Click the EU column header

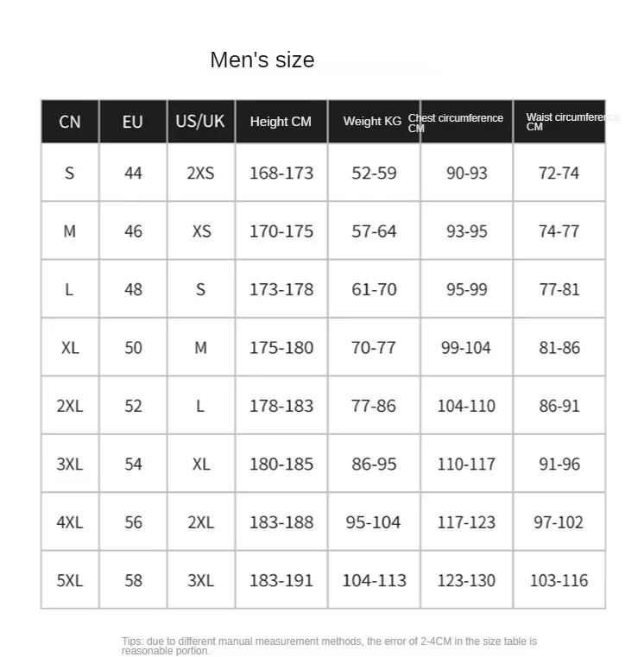133,122
